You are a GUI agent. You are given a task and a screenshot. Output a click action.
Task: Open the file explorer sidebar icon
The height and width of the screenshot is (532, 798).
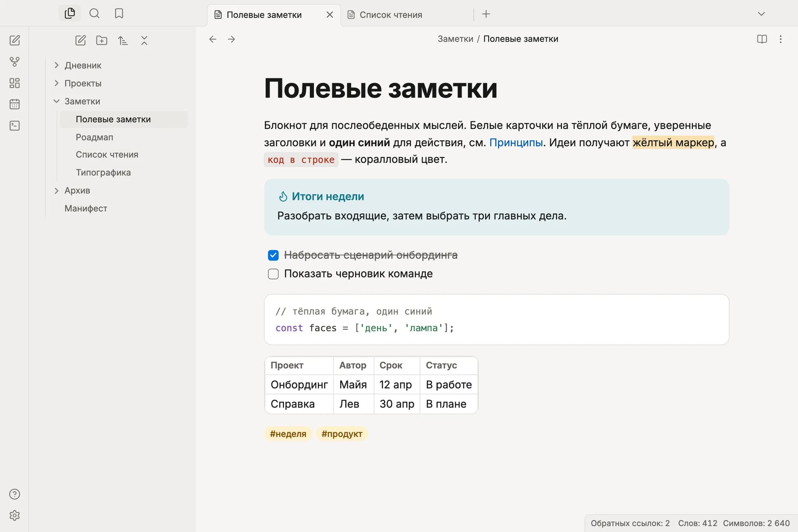pyautogui.click(x=70, y=13)
